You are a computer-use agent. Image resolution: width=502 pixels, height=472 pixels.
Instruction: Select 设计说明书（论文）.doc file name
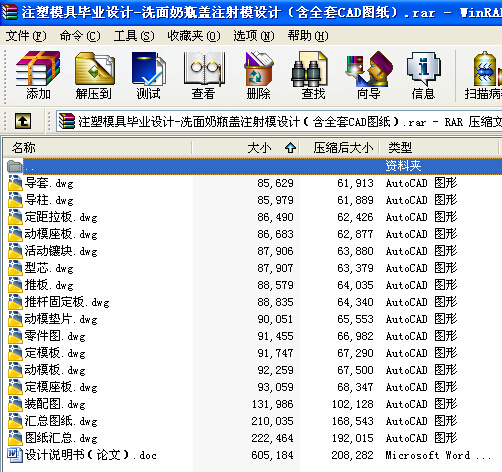pos(90,455)
